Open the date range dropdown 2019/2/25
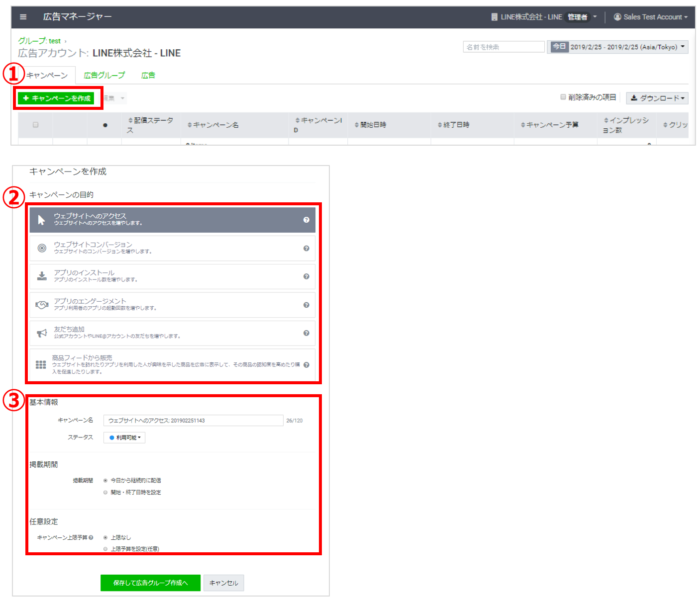Viewport: 700px width, 601px height. (628, 47)
